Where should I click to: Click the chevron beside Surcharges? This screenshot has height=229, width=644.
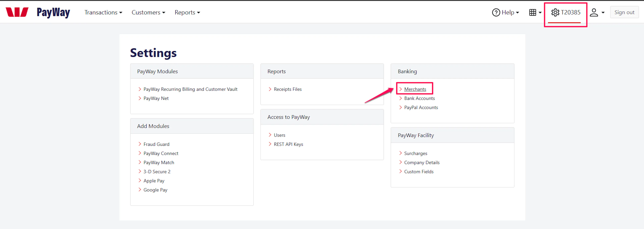pos(400,153)
